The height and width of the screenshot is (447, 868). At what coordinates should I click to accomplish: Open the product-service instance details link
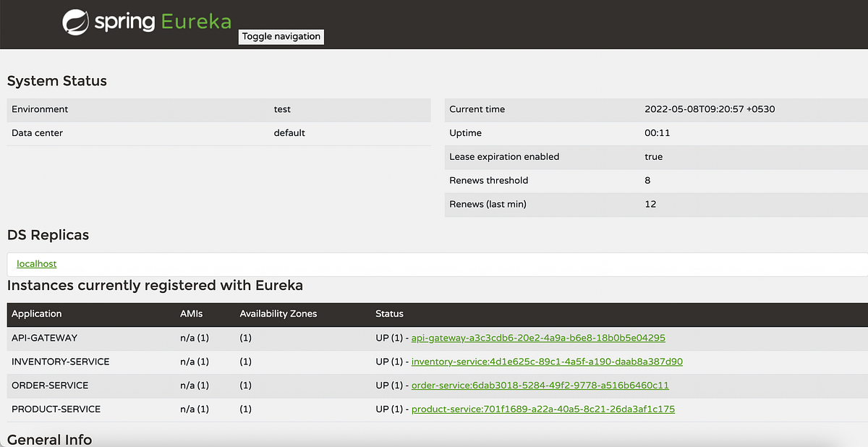point(543,409)
